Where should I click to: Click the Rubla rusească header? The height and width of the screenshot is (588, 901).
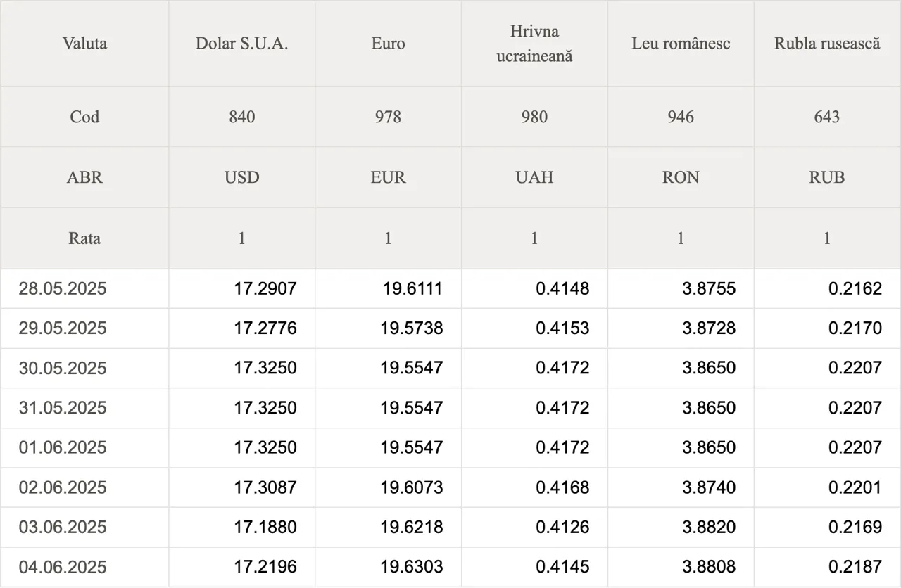pos(827,43)
